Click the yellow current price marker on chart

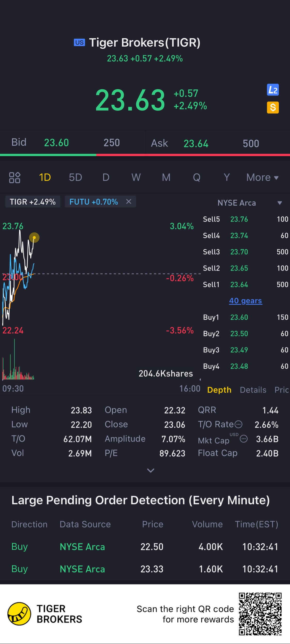click(34, 238)
